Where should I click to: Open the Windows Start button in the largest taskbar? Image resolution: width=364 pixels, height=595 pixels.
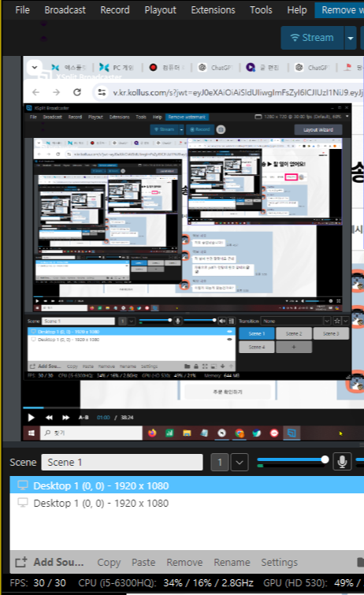pos(32,433)
